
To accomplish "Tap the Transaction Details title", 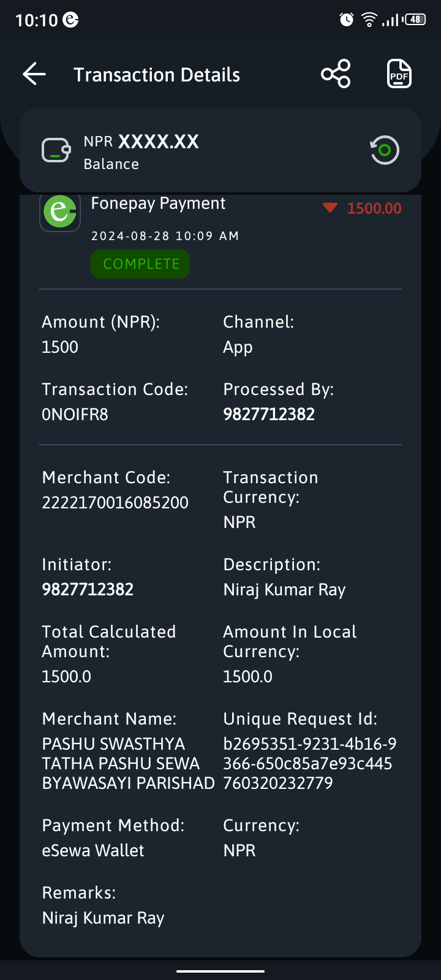I will click(x=157, y=75).
